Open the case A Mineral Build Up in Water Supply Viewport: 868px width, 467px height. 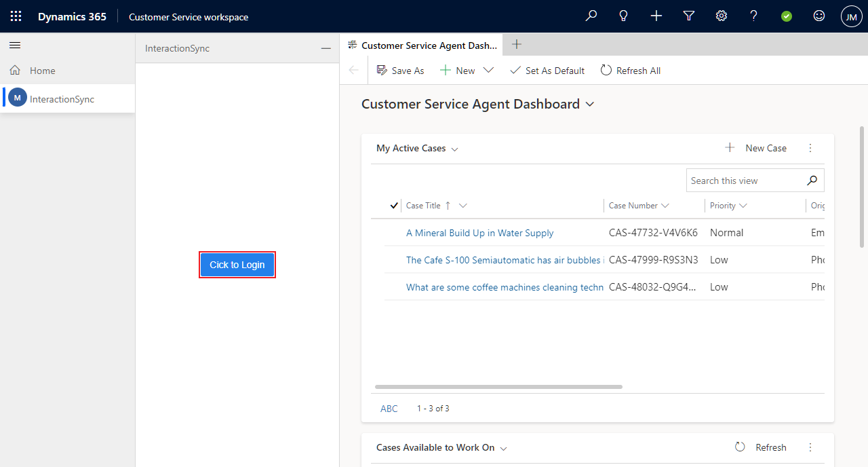[x=479, y=233]
